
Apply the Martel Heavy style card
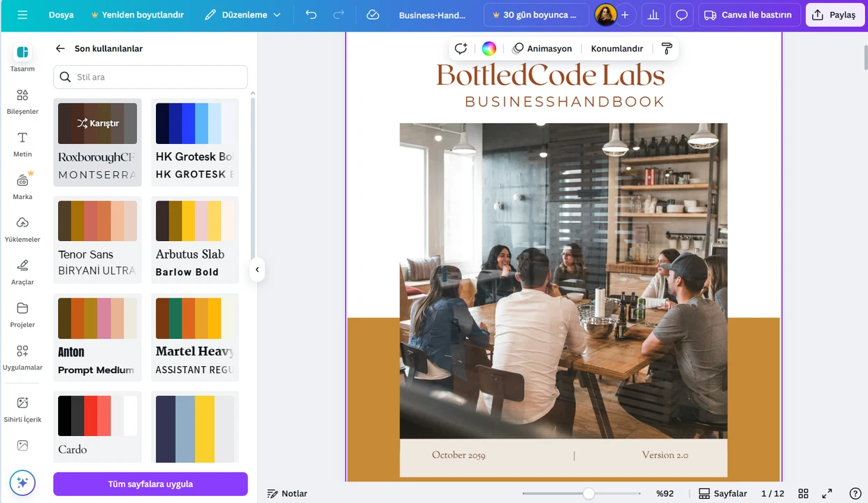[x=195, y=337]
